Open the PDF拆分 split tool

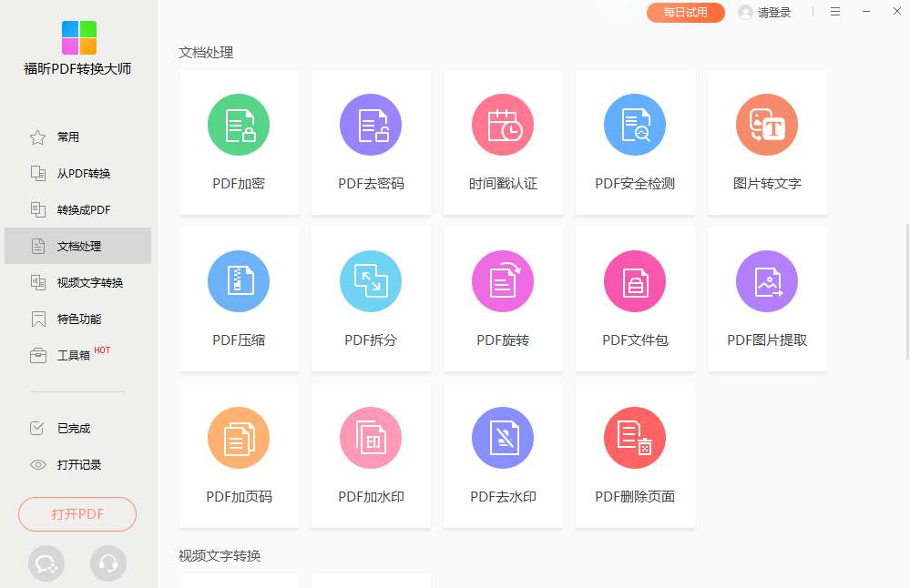click(371, 281)
